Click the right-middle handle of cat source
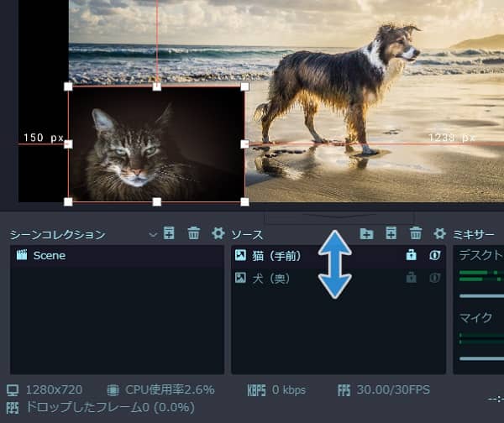504x423 pixels. 244,144
